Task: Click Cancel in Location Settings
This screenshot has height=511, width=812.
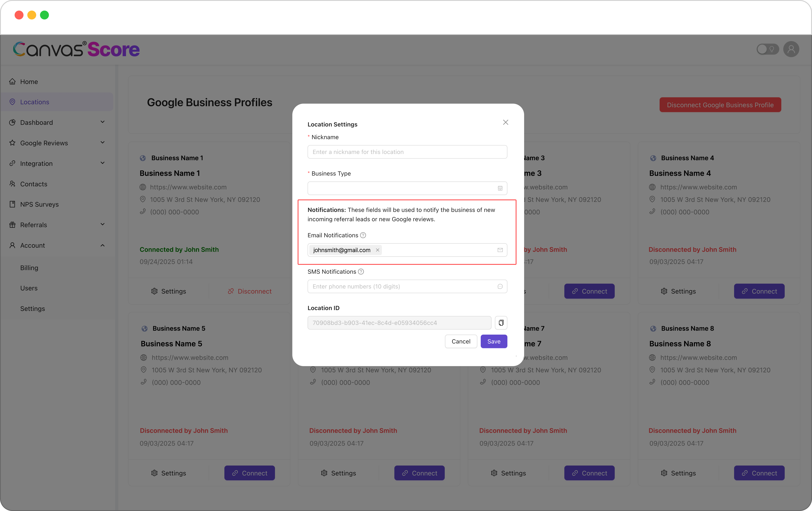Action: coord(461,341)
